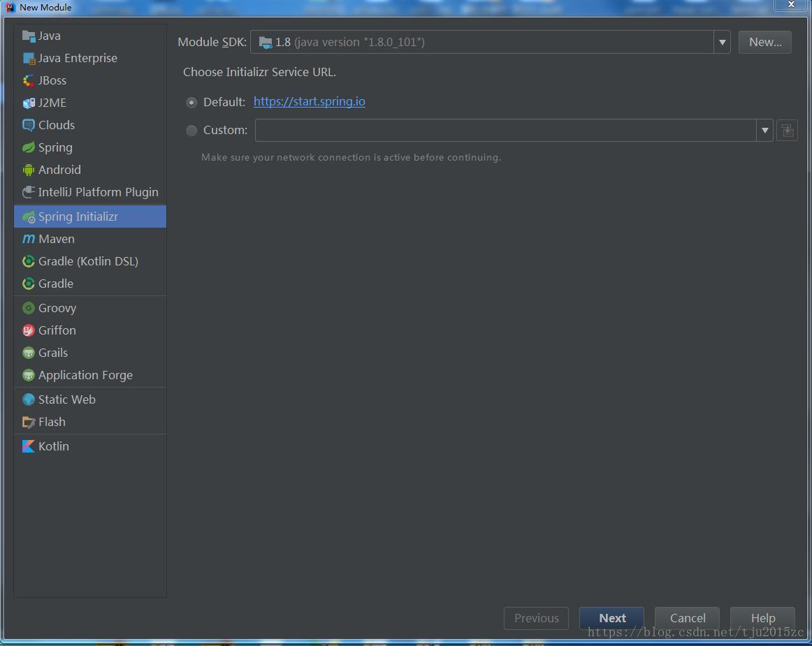Select the Spring list entry

pos(90,147)
